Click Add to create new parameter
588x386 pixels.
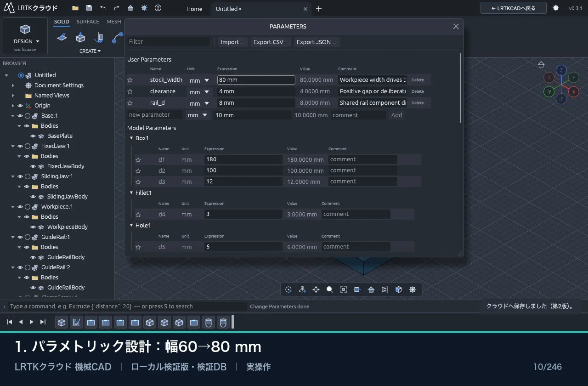[x=396, y=115]
